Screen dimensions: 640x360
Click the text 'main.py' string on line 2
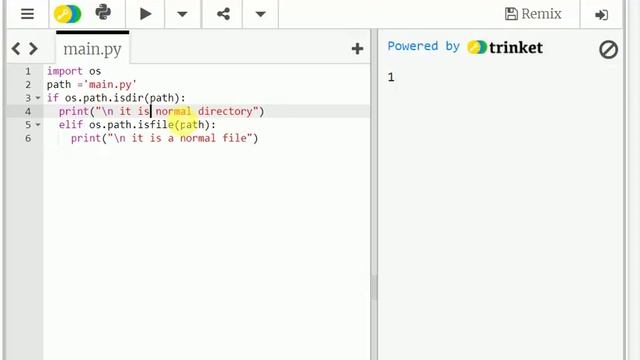click(x=110, y=84)
